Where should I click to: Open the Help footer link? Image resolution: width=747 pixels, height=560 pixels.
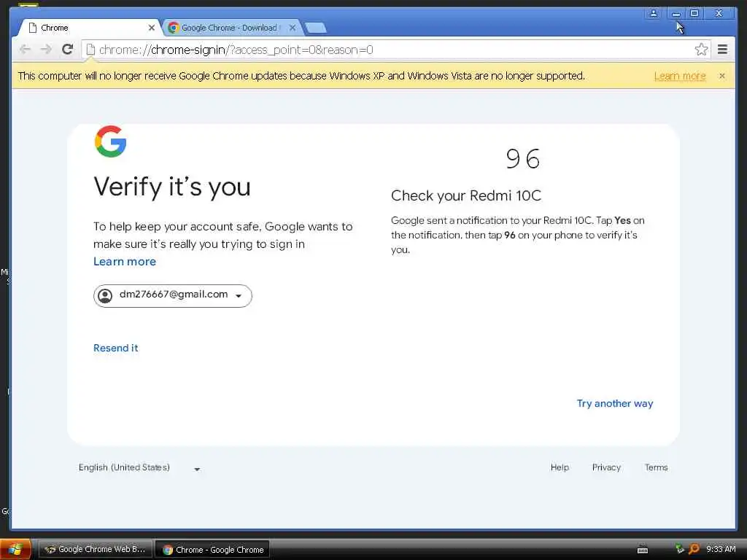[x=560, y=467]
